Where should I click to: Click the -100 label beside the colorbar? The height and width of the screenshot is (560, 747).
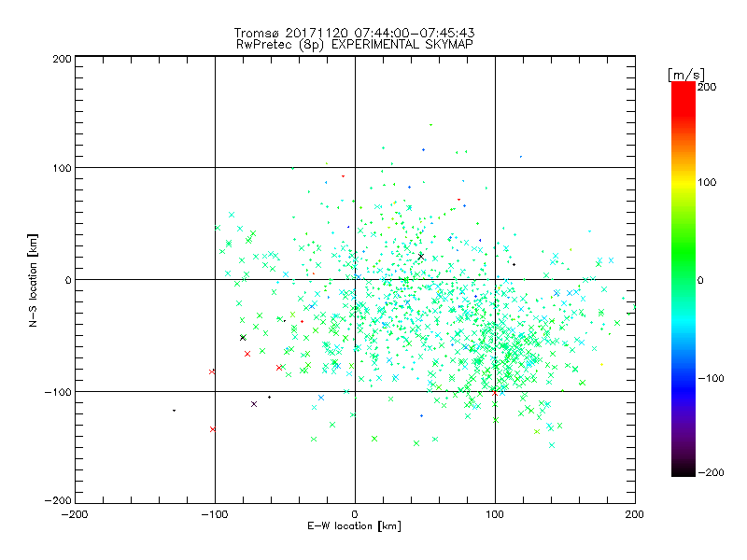[x=711, y=378]
